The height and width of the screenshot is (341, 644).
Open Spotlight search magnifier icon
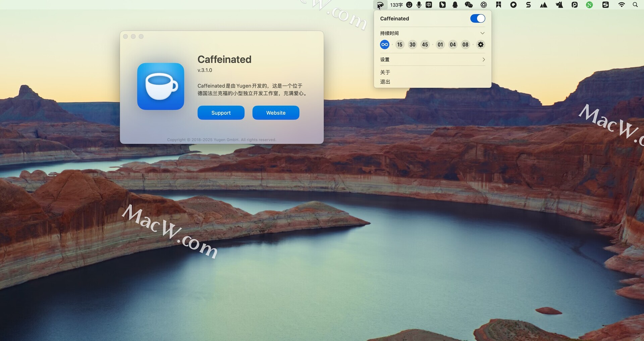click(x=635, y=5)
